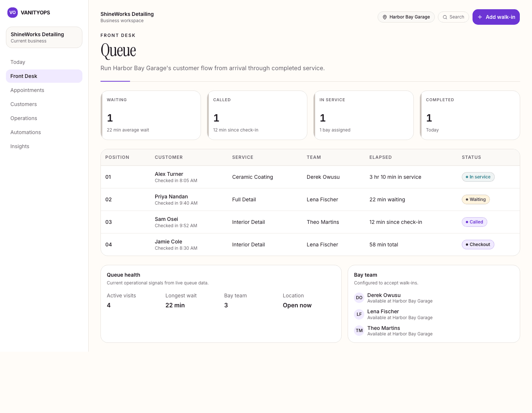Click the LF avatar for Lena Fischer
Image resolution: width=532 pixels, height=413 pixels.
click(359, 314)
